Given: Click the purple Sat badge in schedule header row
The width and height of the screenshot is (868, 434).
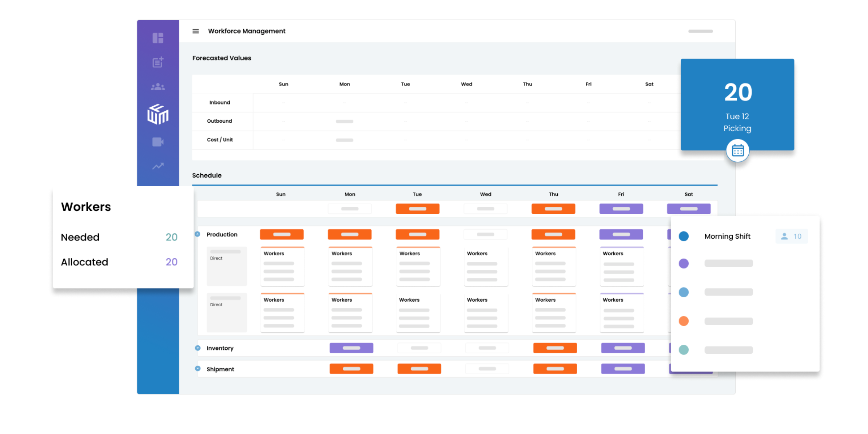Looking at the screenshot, I should click(x=689, y=209).
